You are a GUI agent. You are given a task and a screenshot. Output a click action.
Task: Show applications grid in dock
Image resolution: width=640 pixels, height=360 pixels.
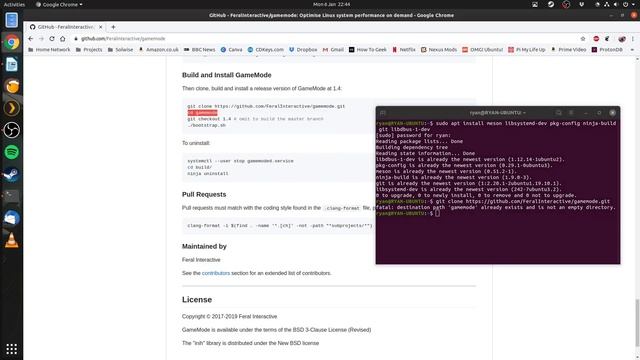tap(11, 349)
